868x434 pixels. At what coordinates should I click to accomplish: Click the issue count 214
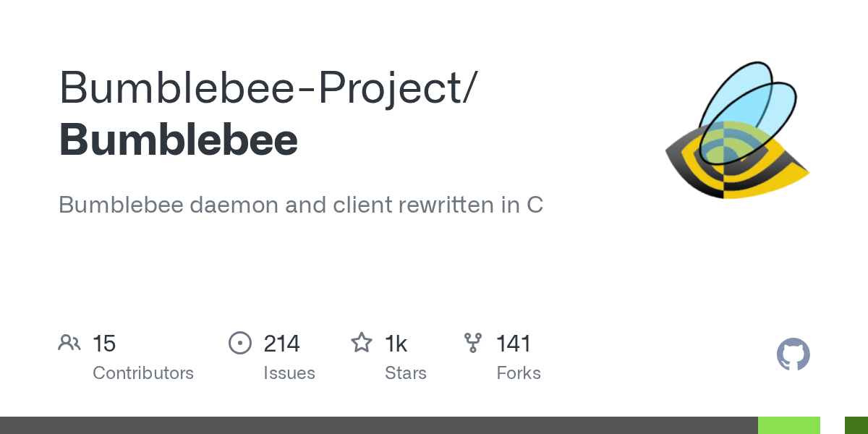(x=281, y=344)
